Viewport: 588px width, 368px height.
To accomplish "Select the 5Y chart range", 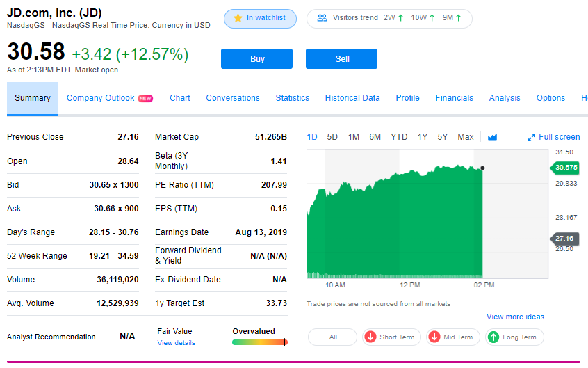I will point(443,137).
